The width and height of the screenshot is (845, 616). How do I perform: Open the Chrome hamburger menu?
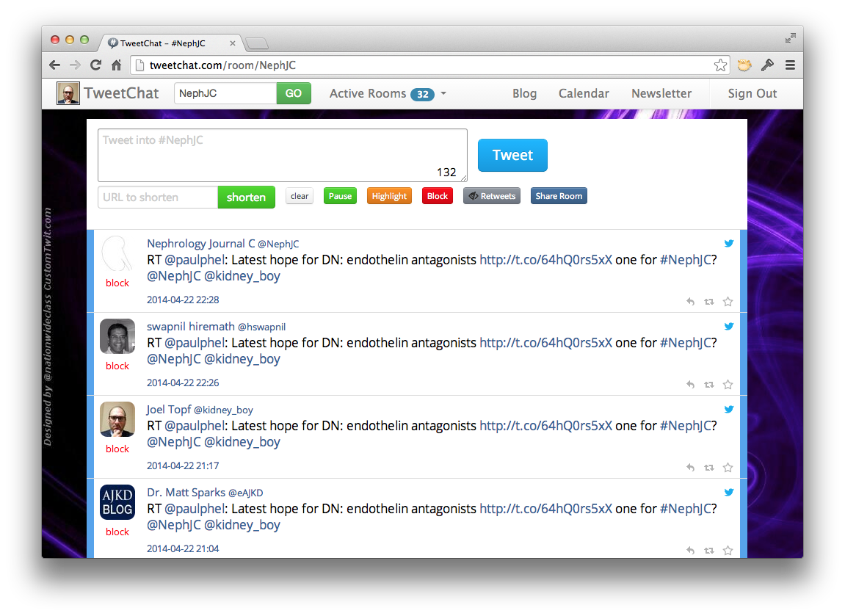coord(790,65)
